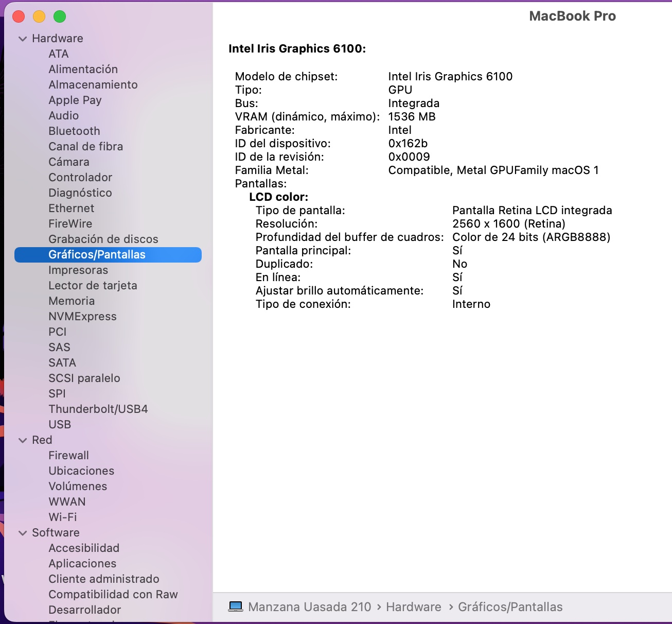
Task: Select the Intel Iris Graphics 6100 heading
Action: click(297, 48)
